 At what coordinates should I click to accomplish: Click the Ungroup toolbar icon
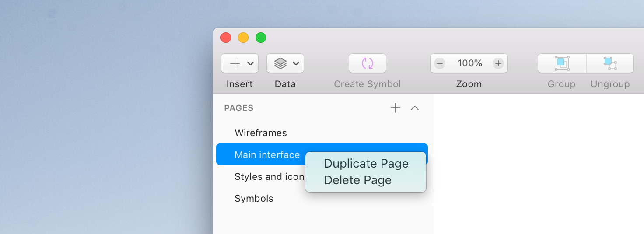[x=610, y=63]
